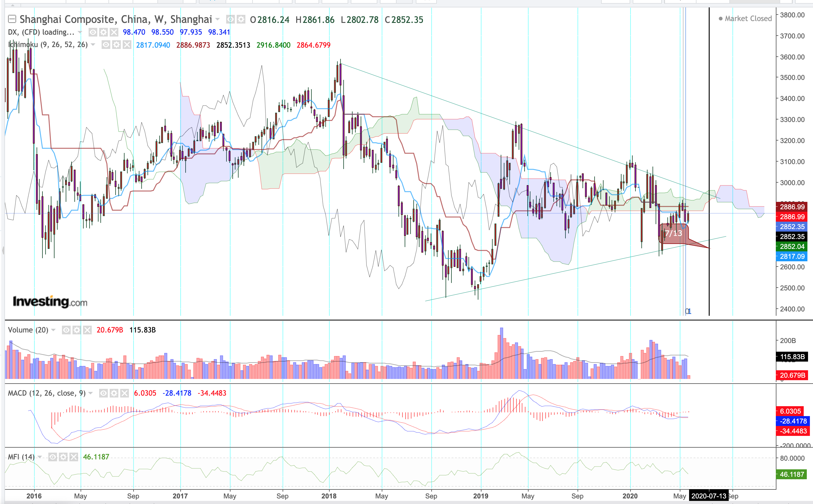Open Ichimoku indicator settings gear
This screenshot has height=504, width=813.
[x=116, y=45]
